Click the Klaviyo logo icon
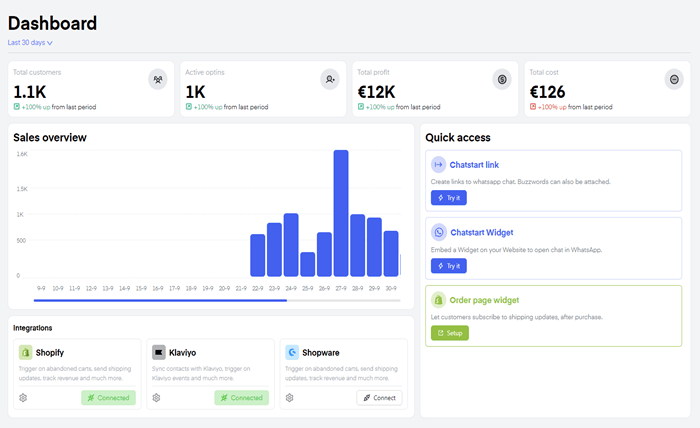 159,352
